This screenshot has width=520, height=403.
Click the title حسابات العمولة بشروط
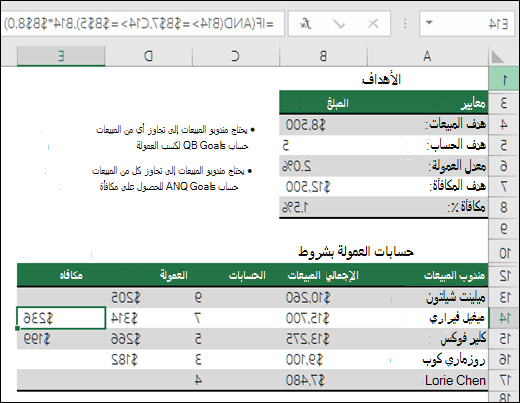[356, 252]
